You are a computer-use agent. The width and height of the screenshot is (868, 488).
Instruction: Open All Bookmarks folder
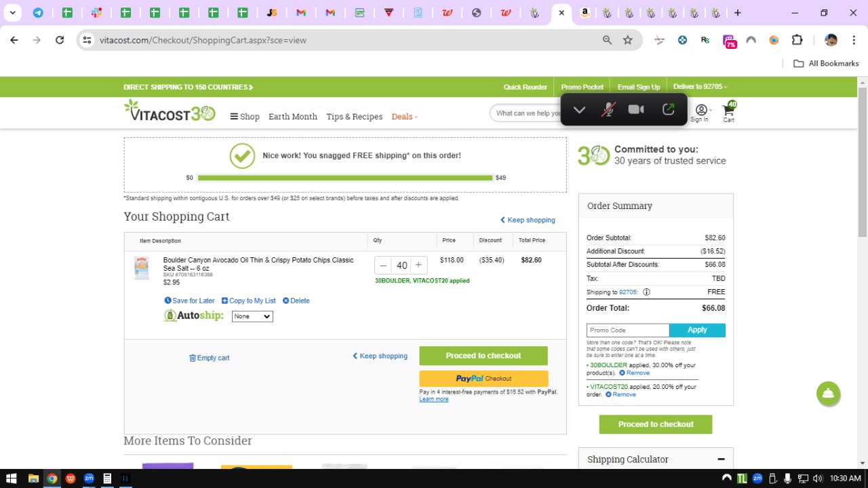coord(826,63)
